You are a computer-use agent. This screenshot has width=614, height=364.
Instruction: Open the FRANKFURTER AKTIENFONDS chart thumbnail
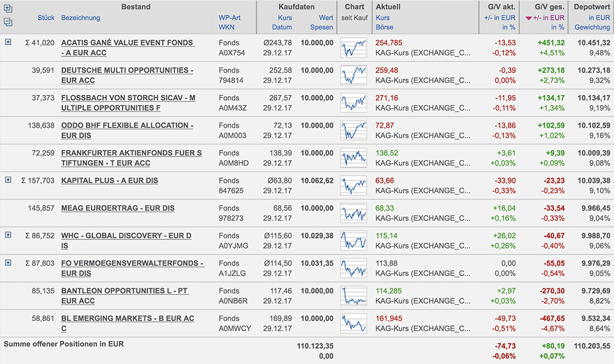354,158
